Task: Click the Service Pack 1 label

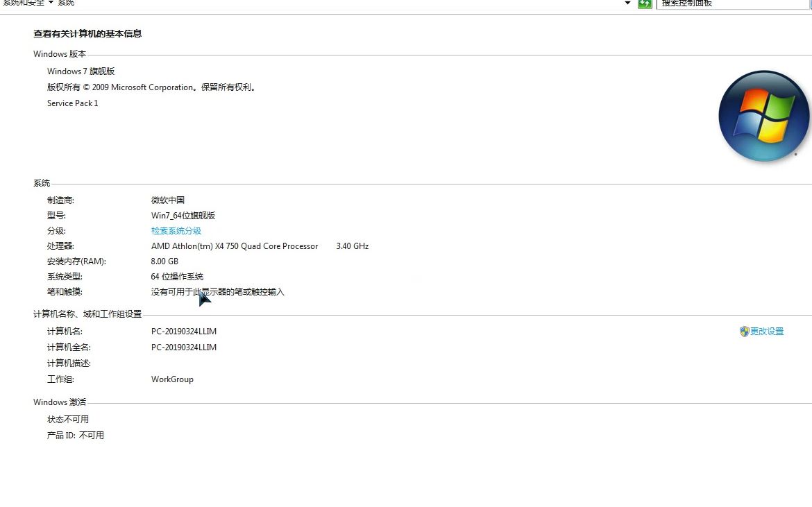Action: tap(72, 103)
